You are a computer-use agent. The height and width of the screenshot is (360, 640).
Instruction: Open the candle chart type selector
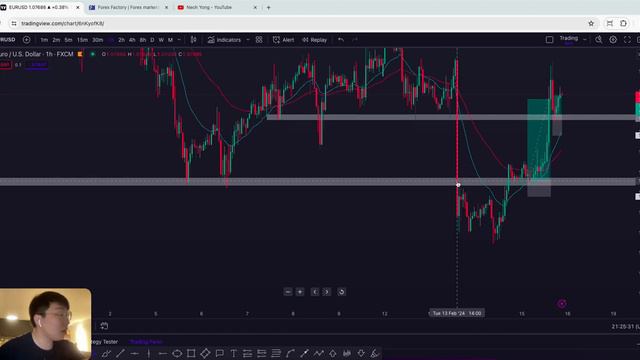click(x=193, y=40)
